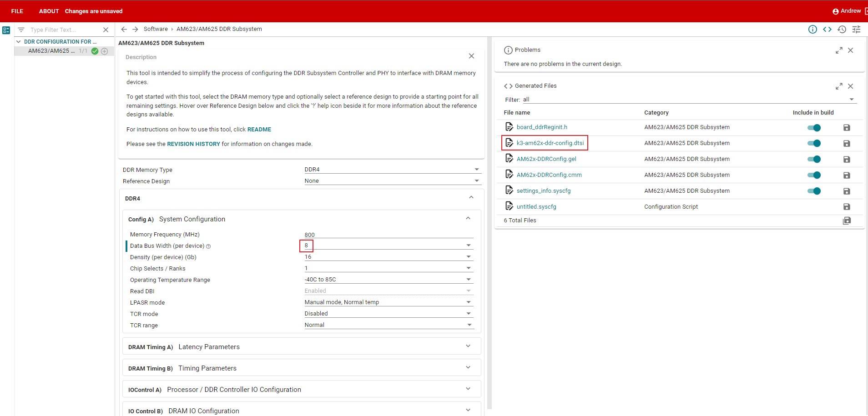
Task: Open board_ddrReginit.h file
Action: pyautogui.click(x=542, y=127)
